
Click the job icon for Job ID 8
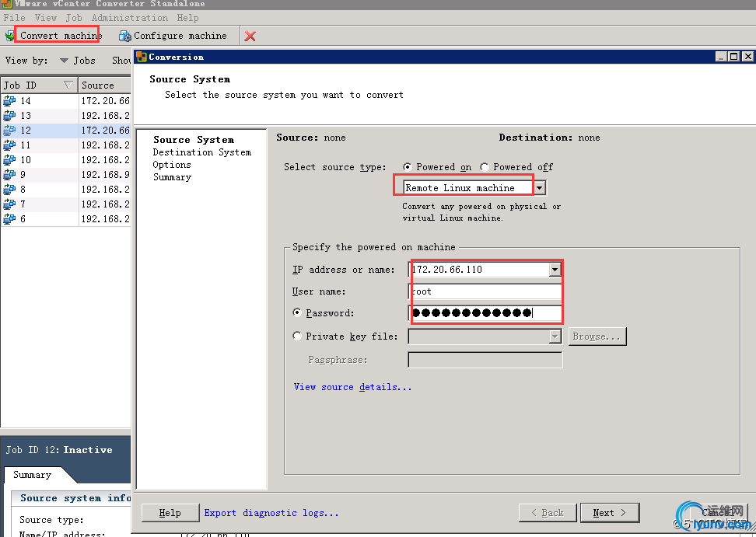9,190
